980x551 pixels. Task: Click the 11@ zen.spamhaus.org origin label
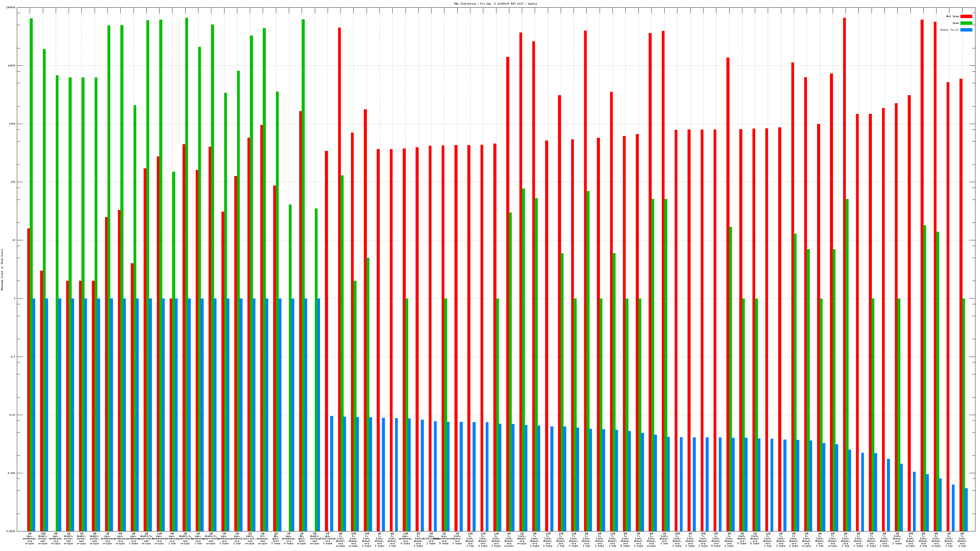coord(159,538)
